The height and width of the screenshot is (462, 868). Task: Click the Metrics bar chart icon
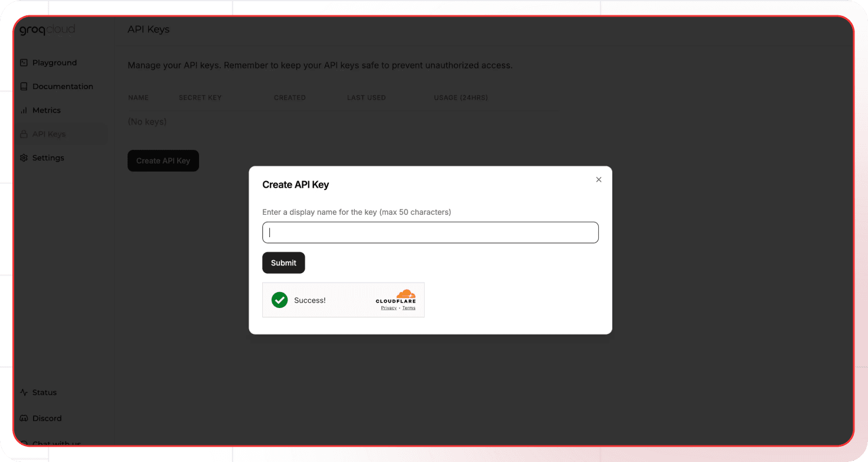coord(24,110)
